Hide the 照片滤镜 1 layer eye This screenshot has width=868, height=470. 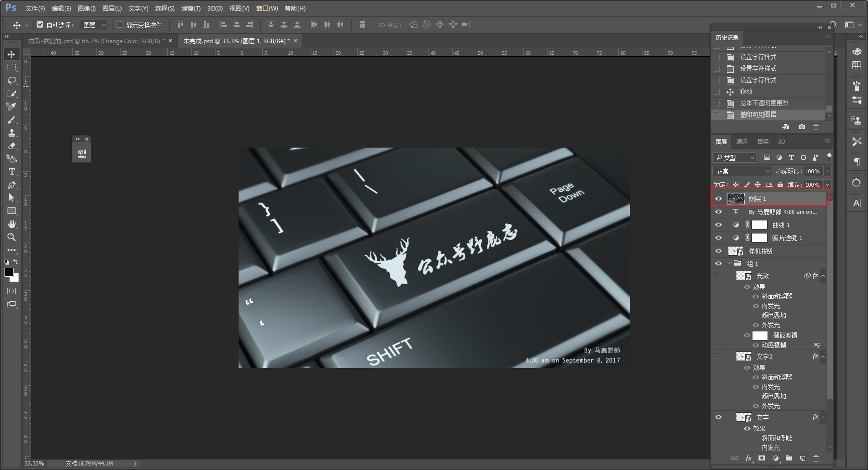coord(718,238)
